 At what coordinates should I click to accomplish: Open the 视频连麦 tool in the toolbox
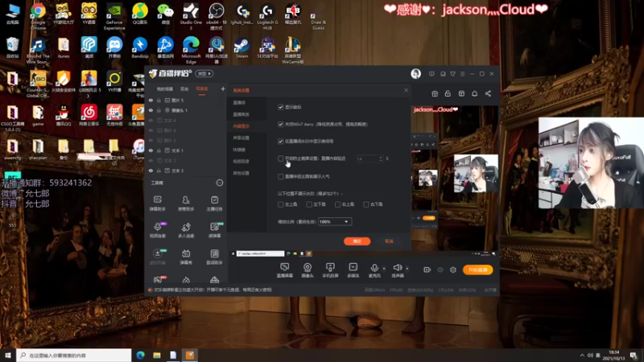[157, 230]
